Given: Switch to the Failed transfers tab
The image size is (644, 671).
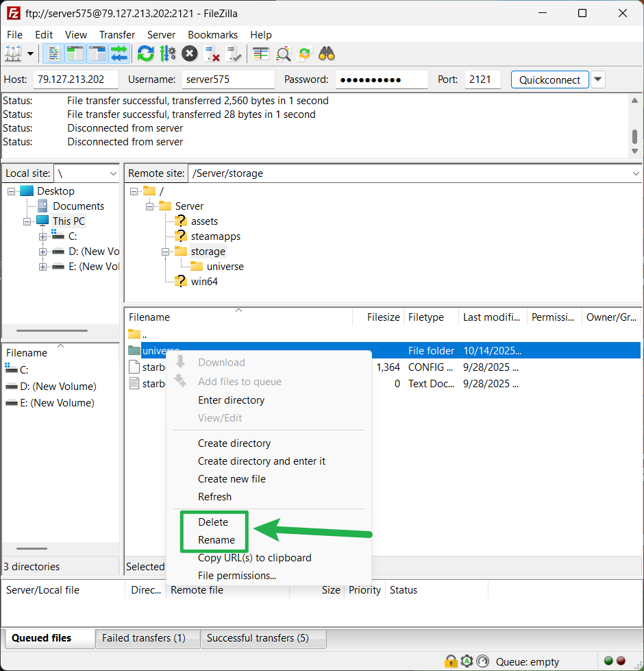Looking at the screenshot, I should [x=144, y=638].
